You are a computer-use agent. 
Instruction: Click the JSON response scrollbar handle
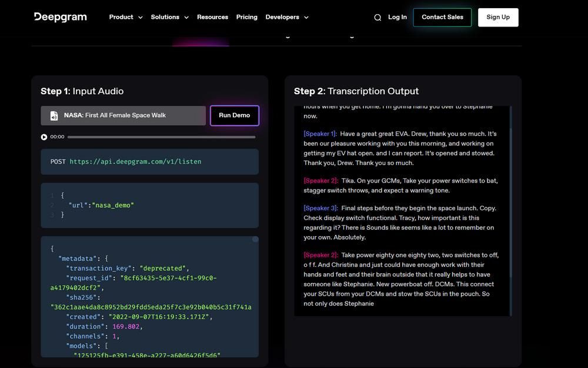click(255, 239)
